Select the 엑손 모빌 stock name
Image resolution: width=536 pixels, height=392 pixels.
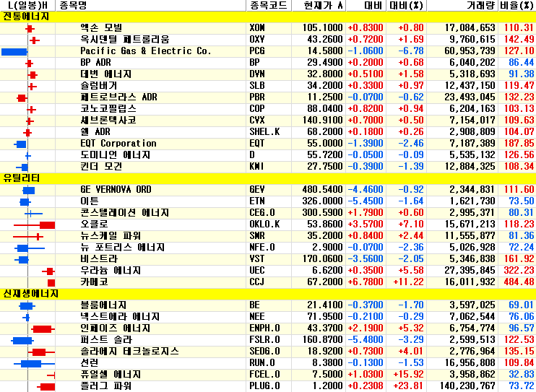pos(101,28)
